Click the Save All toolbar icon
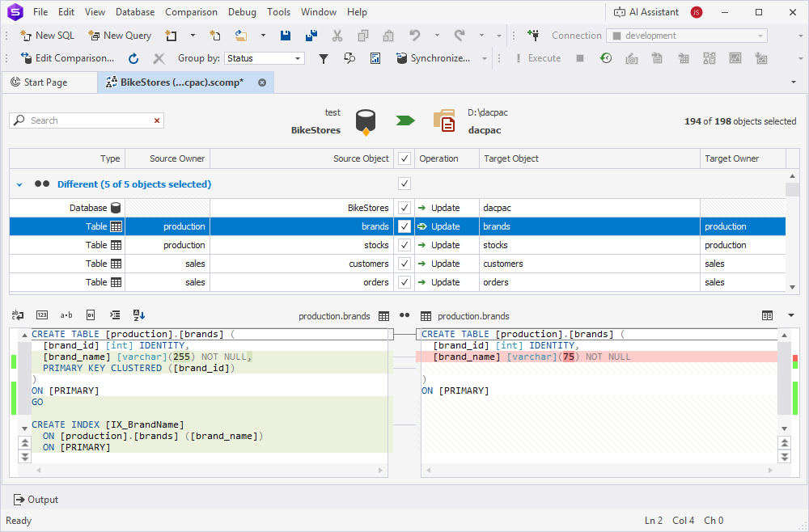The image size is (809, 532). click(x=311, y=36)
